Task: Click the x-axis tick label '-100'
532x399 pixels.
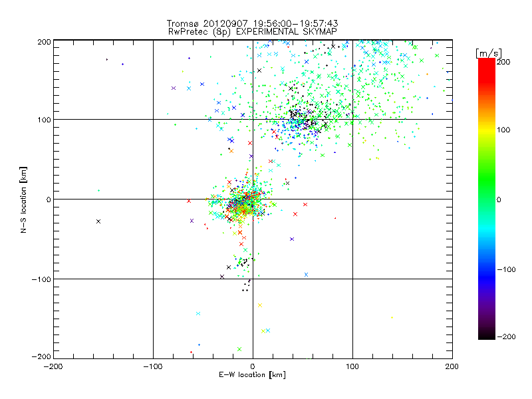Action: [x=153, y=366]
